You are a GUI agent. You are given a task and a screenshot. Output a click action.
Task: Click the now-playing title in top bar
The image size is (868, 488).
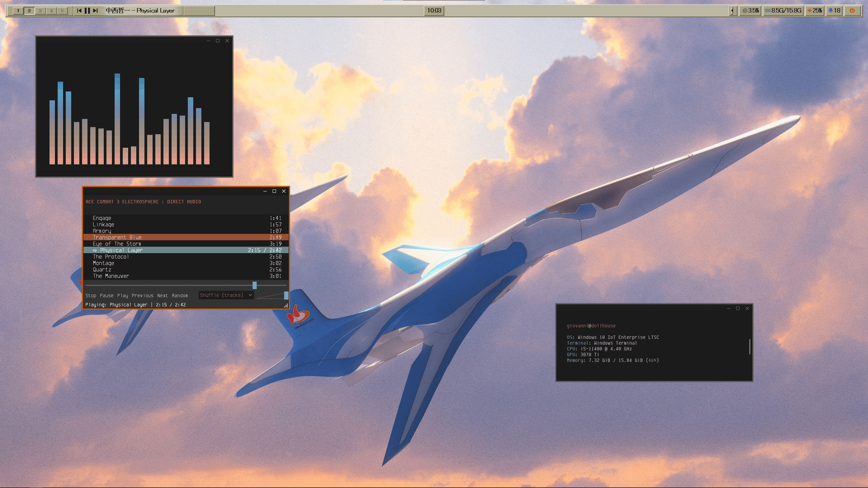[x=140, y=11]
